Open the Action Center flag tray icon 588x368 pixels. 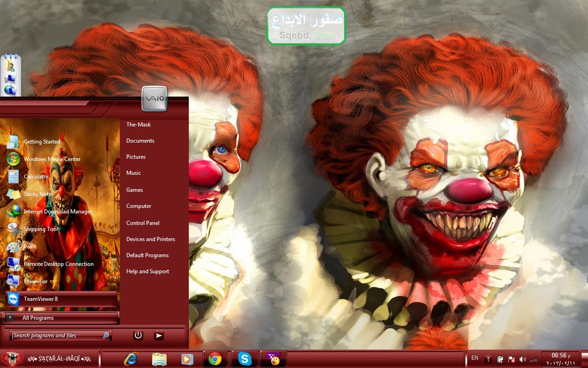tap(511, 359)
